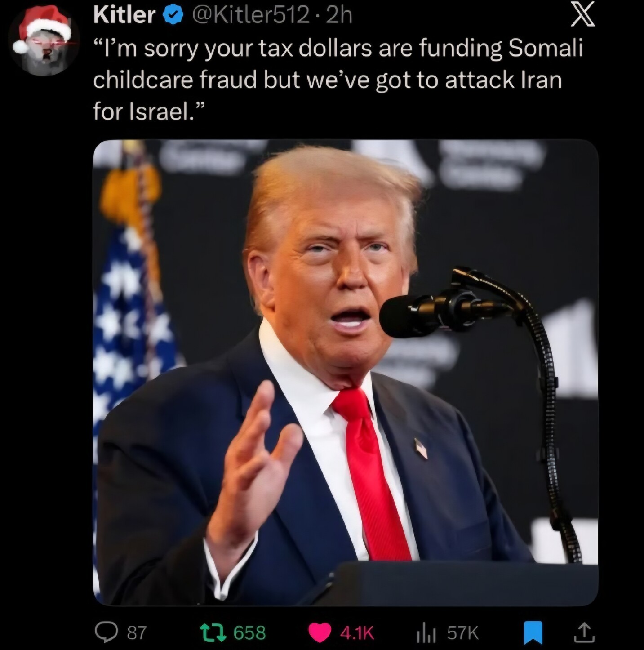Open the @Kitler512 handle link
Viewport: 644px width, 650px height.
(x=250, y=16)
